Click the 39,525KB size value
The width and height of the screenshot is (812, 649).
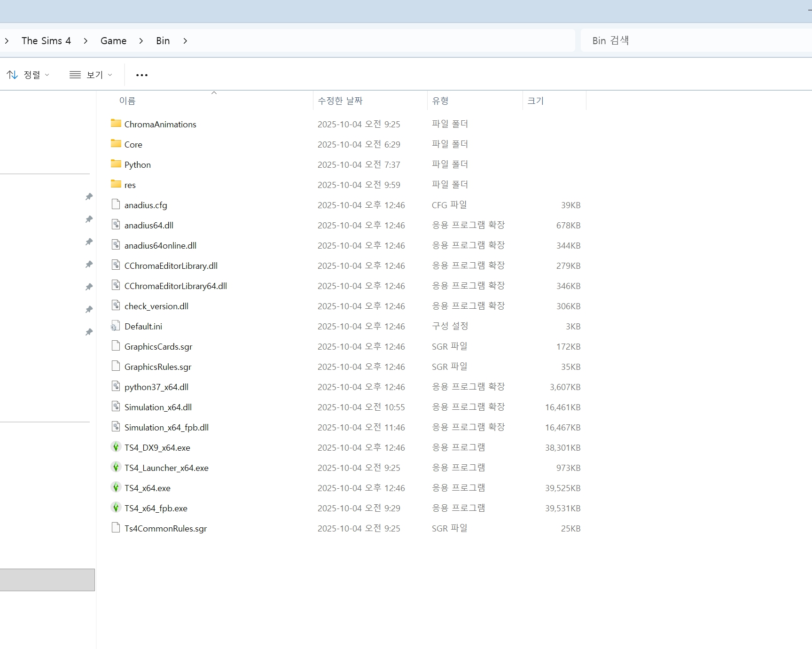pyautogui.click(x=563, y=488)
